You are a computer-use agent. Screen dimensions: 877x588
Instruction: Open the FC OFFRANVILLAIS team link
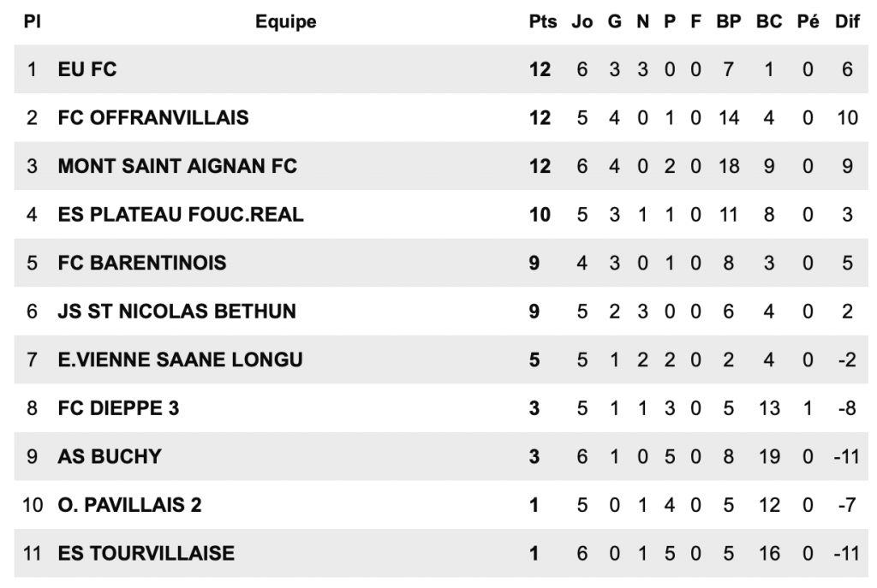[153, 118]
